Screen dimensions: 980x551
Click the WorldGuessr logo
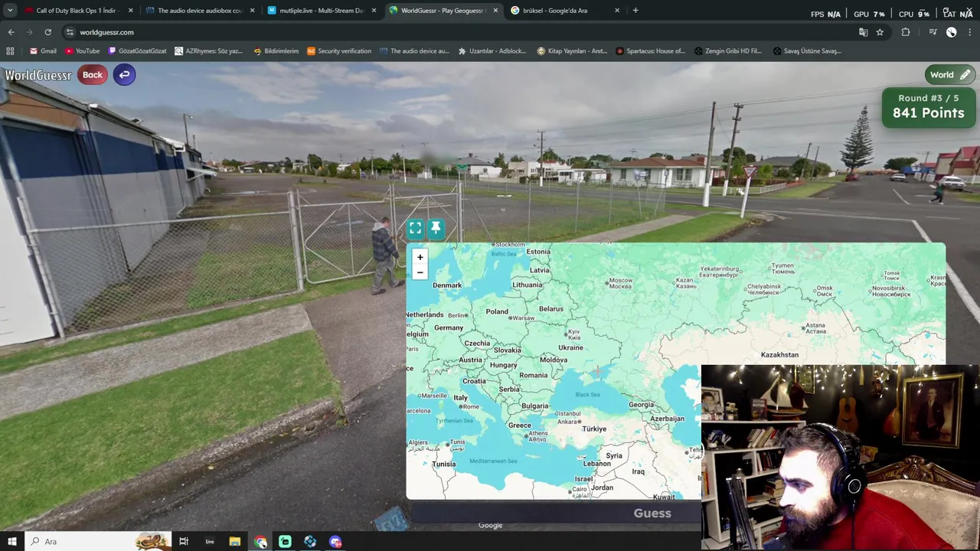tap(38, 75)
